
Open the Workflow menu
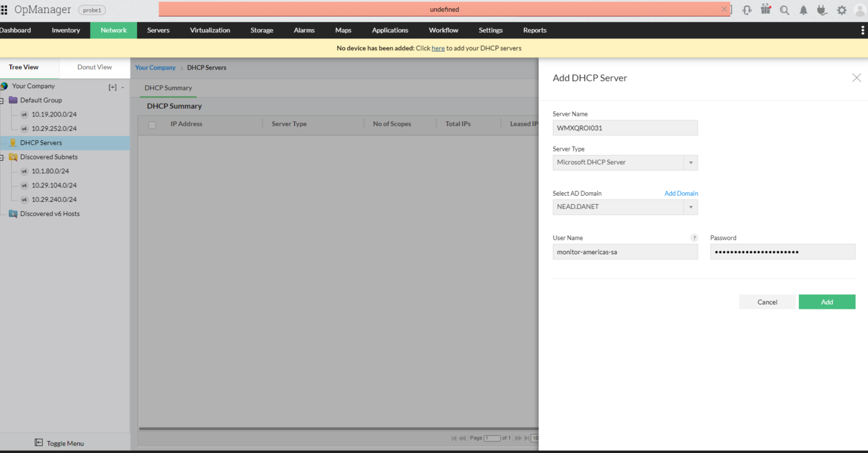(x=443, y=30)
